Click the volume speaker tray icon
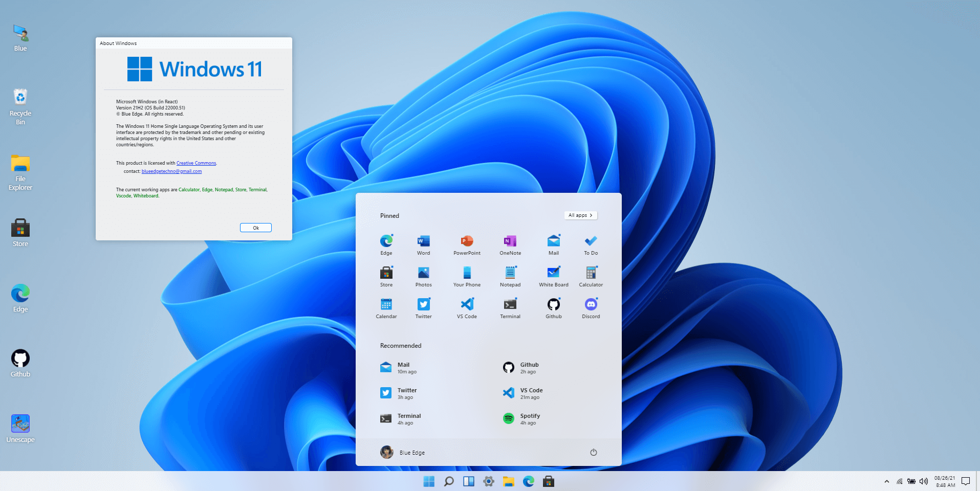Viewport: 980px width, 491px height. point(924,481)
